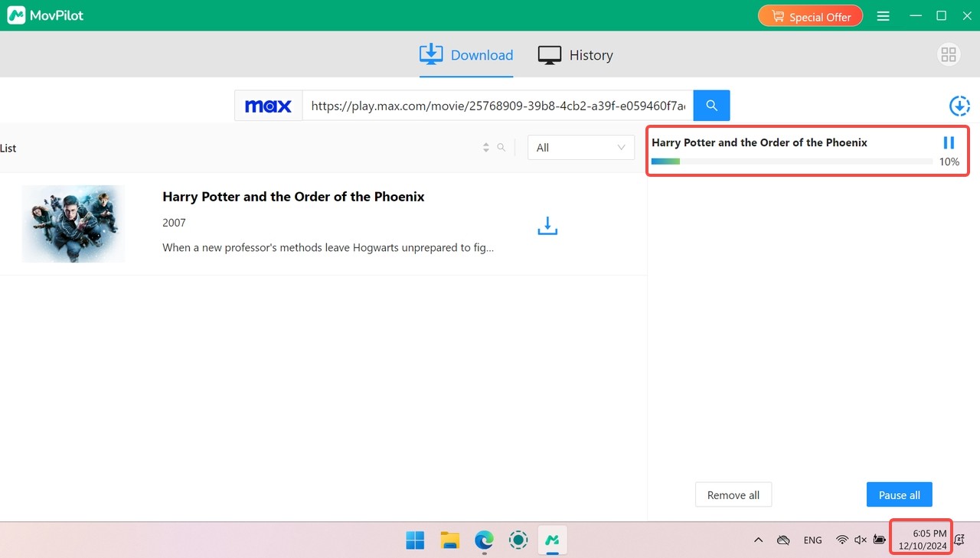Expand the All filter dropdown
980x558 pixels.
581,148
